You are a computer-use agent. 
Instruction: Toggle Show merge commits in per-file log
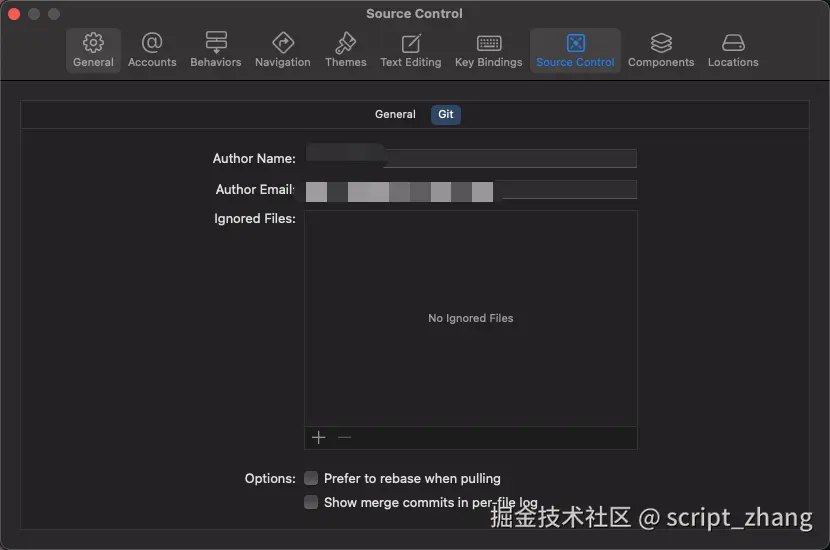tap(311, 502)
